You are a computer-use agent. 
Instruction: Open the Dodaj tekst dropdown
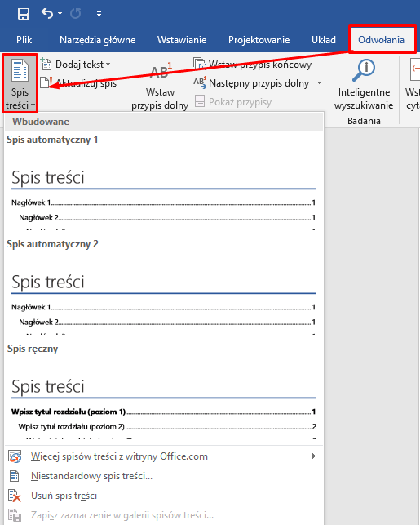coord(76,64)
